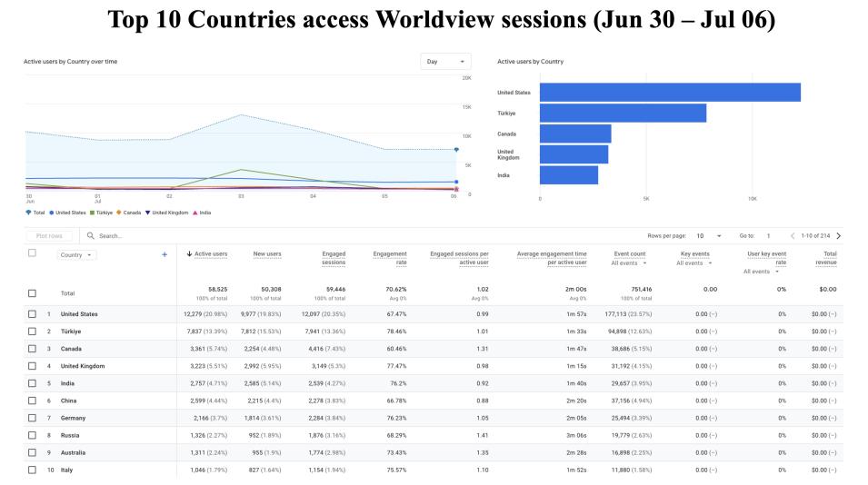Sort by Total revenue column
868x485 pixels.
point(826,258)
